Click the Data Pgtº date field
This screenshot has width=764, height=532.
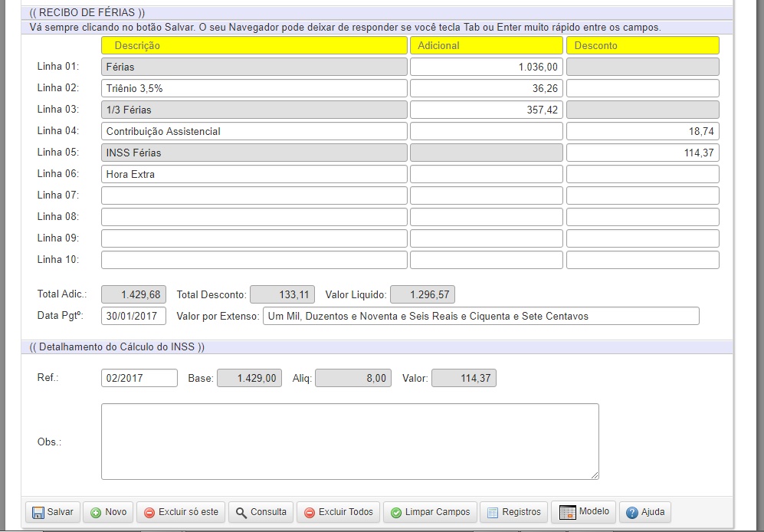tap(133, 316)
